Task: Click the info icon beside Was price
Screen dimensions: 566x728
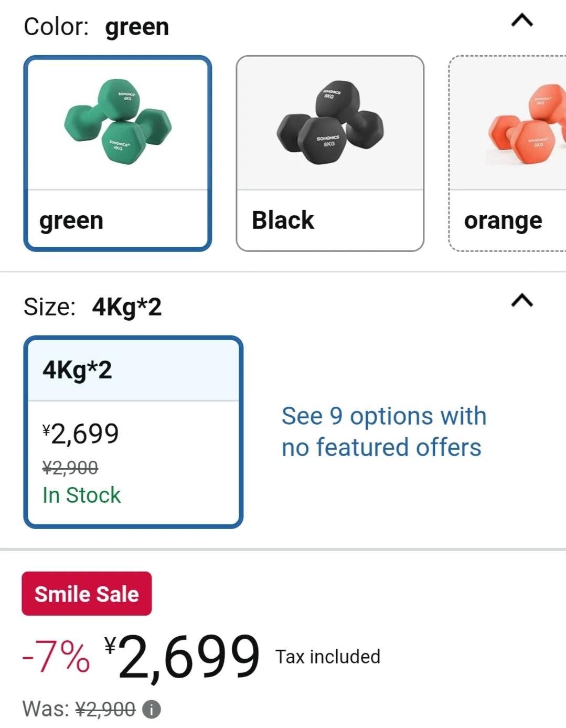Action: point(152,710)
